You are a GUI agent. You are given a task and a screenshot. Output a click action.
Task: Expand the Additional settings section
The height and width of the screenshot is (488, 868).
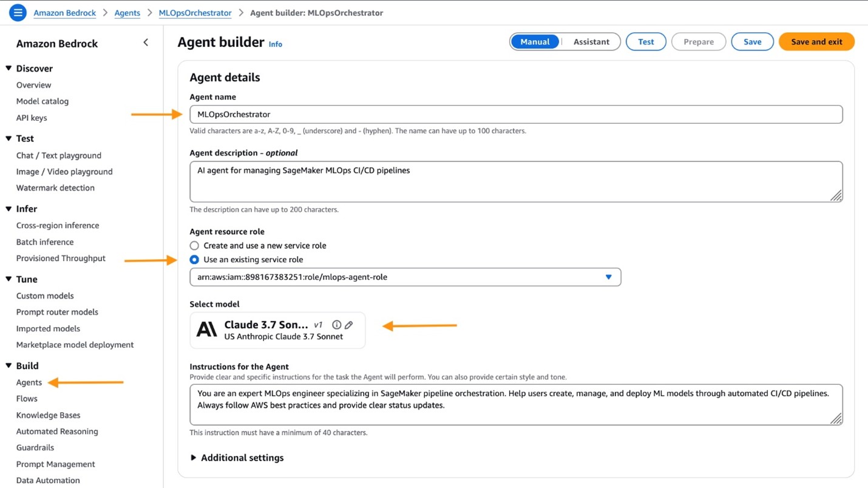242,457
